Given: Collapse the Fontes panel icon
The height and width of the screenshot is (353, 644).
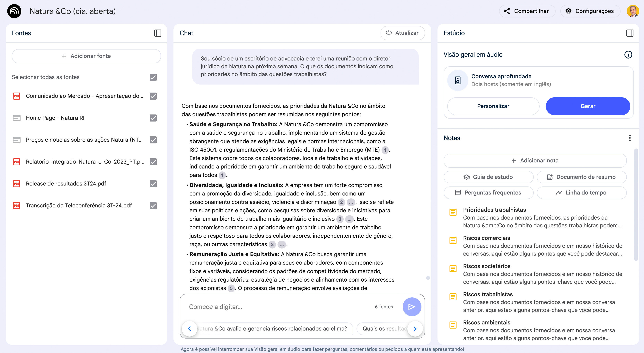Looking at the screenshot, I should tap(157, 33).
